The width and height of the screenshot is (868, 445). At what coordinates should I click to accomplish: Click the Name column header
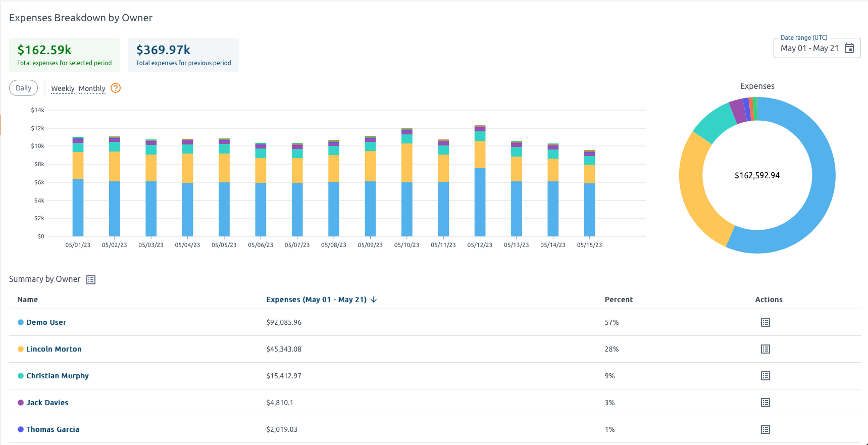coord(27,300)
